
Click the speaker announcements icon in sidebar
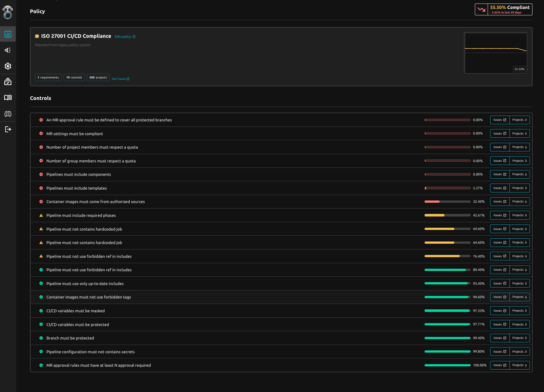tap(8, 50)
